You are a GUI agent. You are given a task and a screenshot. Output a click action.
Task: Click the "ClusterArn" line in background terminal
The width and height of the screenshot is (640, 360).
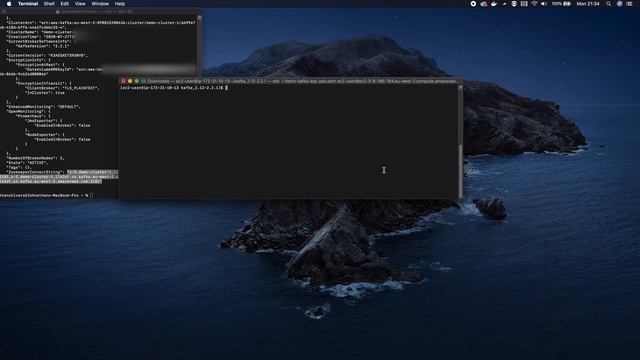click(x=100, y=23)
